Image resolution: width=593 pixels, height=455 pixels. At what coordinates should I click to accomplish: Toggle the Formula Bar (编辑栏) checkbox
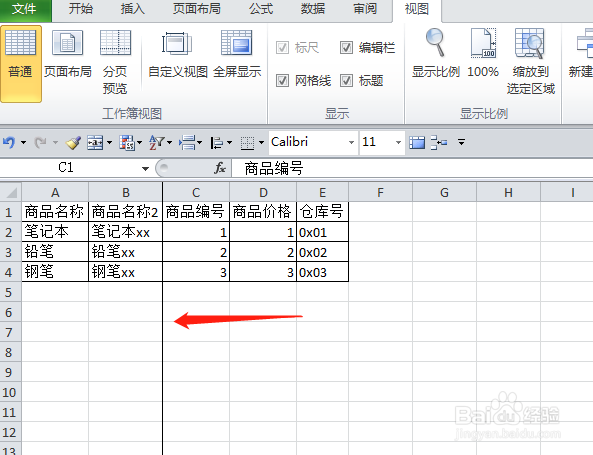click(346, 48)
